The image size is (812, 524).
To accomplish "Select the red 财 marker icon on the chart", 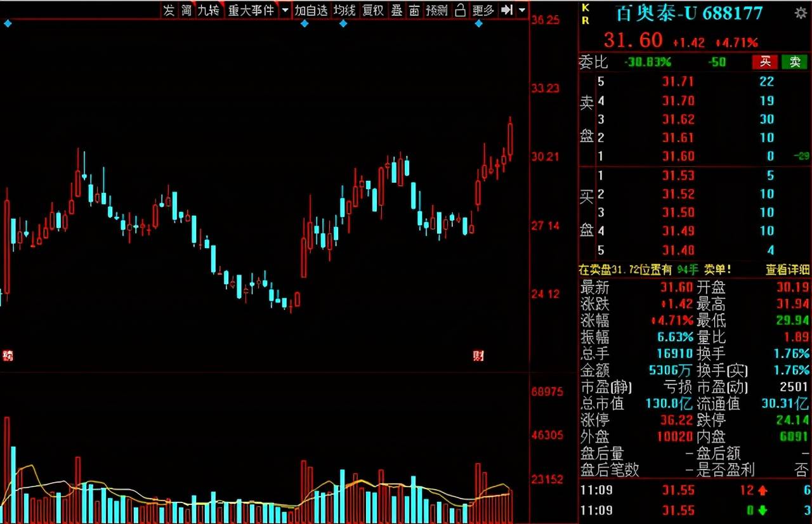I will coord(478,356).
